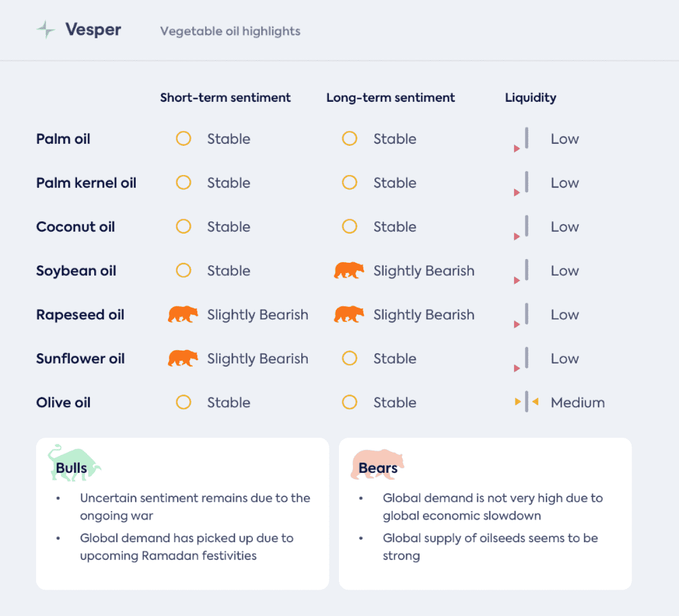Open the Palm kernel oil row label
Image resolution: width=679 pixels, height=616 pixels.
pos(86,183)
